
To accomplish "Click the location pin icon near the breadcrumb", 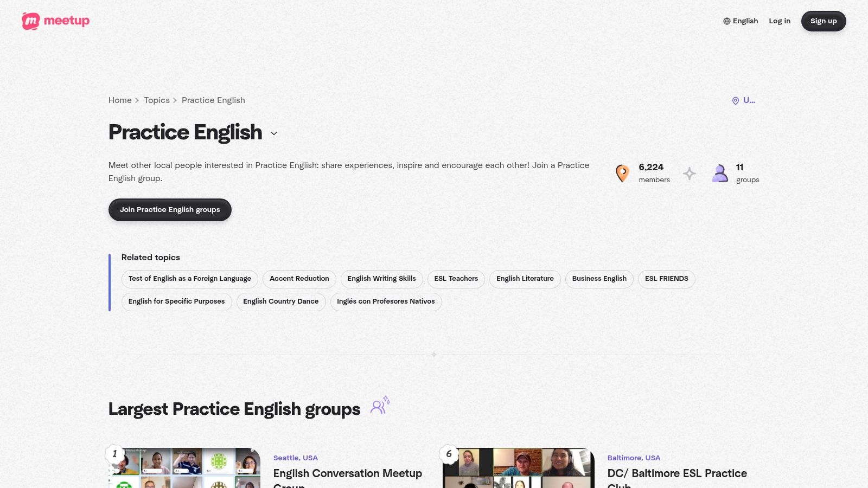I will [x=736, y=100].
